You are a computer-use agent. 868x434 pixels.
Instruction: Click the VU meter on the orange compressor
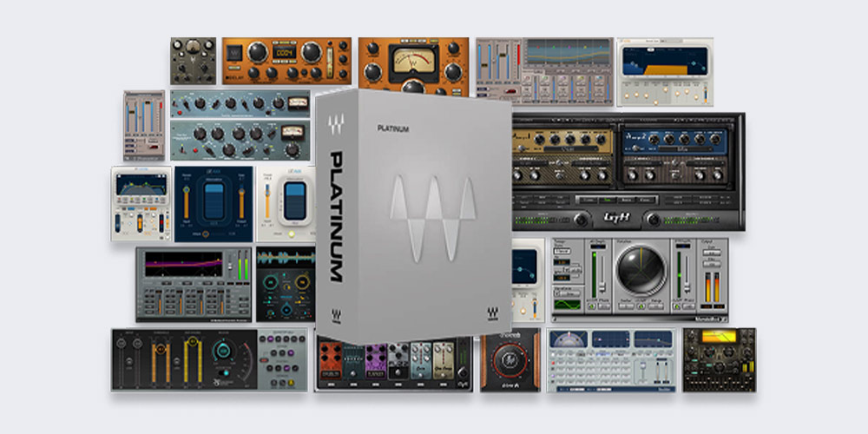(x=413, y=63)
